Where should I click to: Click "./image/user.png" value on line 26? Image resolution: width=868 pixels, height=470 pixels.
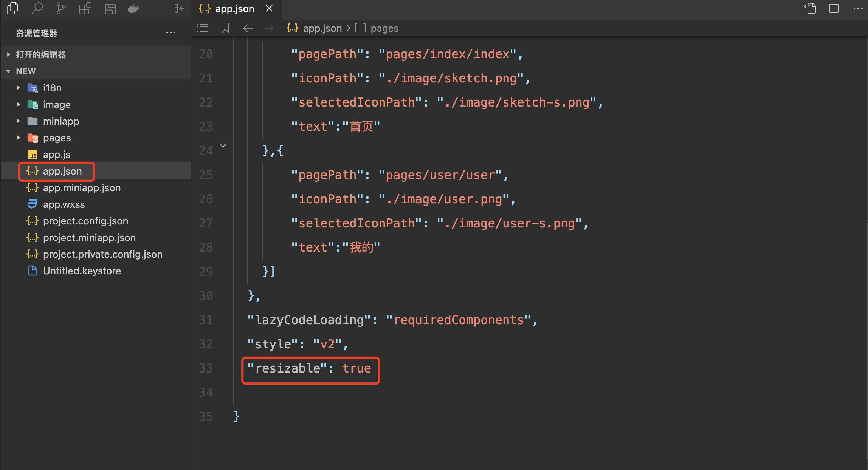coord(444,199)
